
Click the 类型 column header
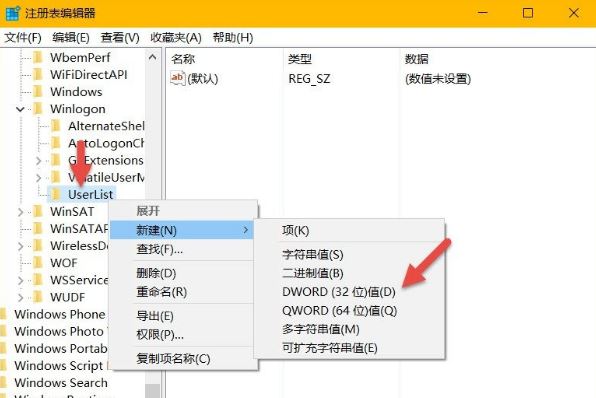[x=341, y=59]
